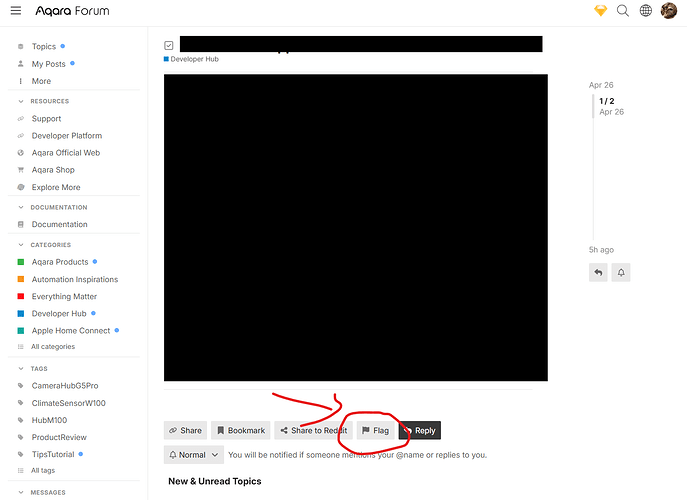
Task: Open the CameraHubG5Pro tag
Action: point(65,386)
